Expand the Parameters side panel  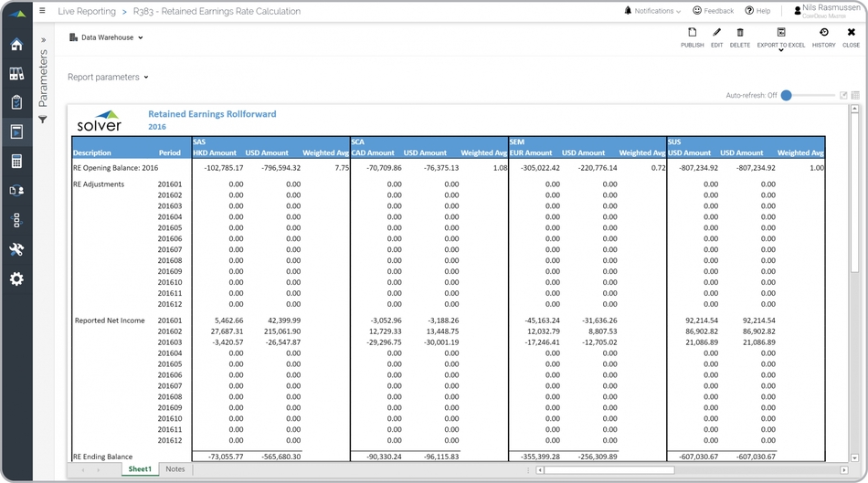(x=43, y=40)
